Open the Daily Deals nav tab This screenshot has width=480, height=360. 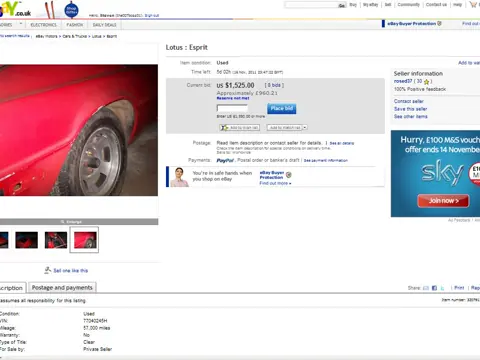(104, 25)
